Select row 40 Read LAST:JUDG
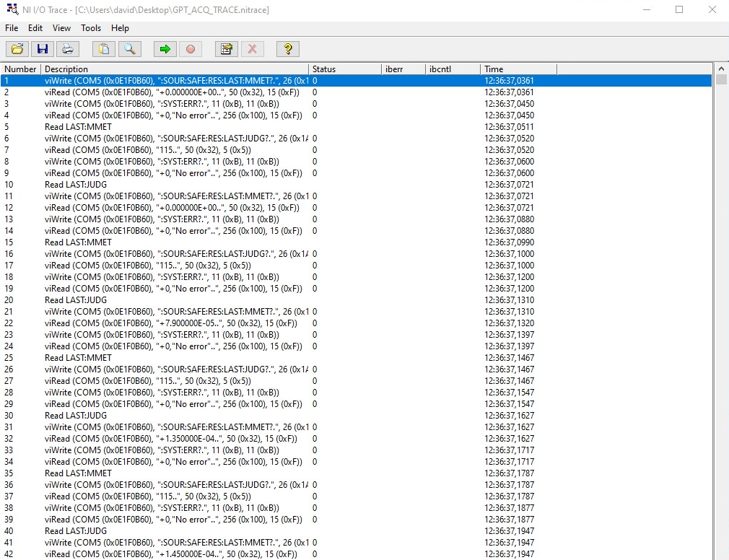The width and height of the screenshot is (729, 560). pos(356,530)
